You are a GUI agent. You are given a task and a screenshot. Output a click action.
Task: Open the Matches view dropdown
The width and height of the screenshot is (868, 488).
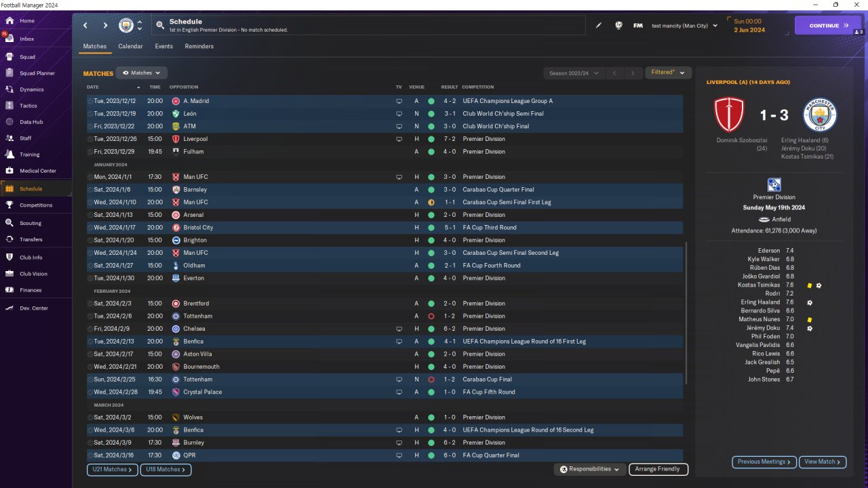pos(142,73)
